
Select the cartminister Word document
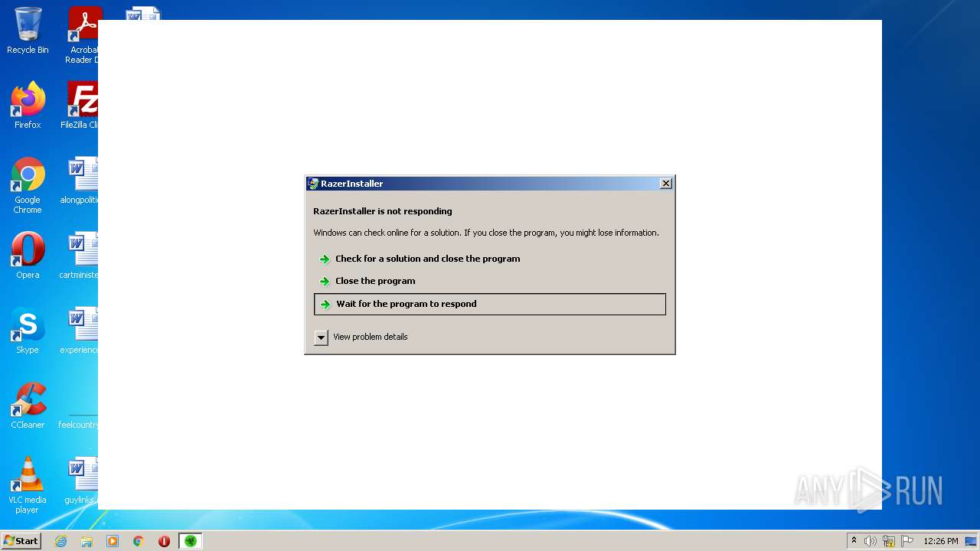(x=80, y=256)
